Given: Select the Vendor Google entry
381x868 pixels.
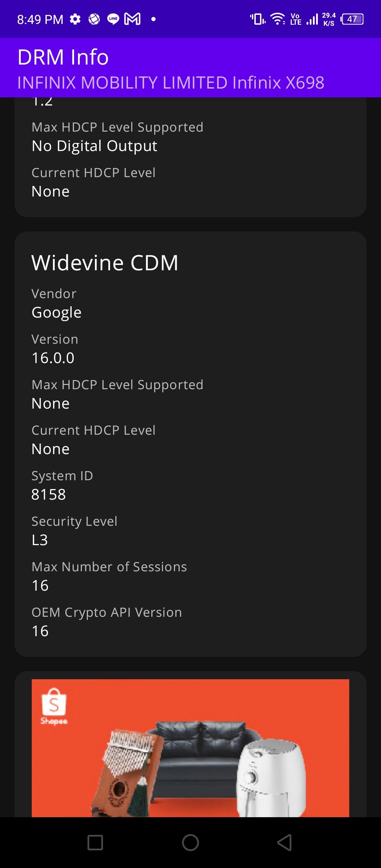Looking at the screenshot, I should [x=56, y=312].
